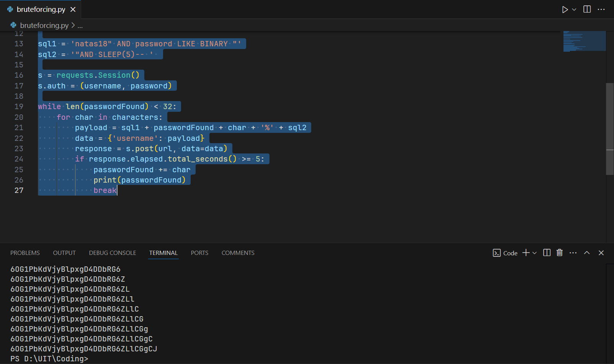Click the terminal prompt 'PS D:\UIT\Coding>'
Image resolution: width=614 pixels, height=364 pixels.
point(49,359)
